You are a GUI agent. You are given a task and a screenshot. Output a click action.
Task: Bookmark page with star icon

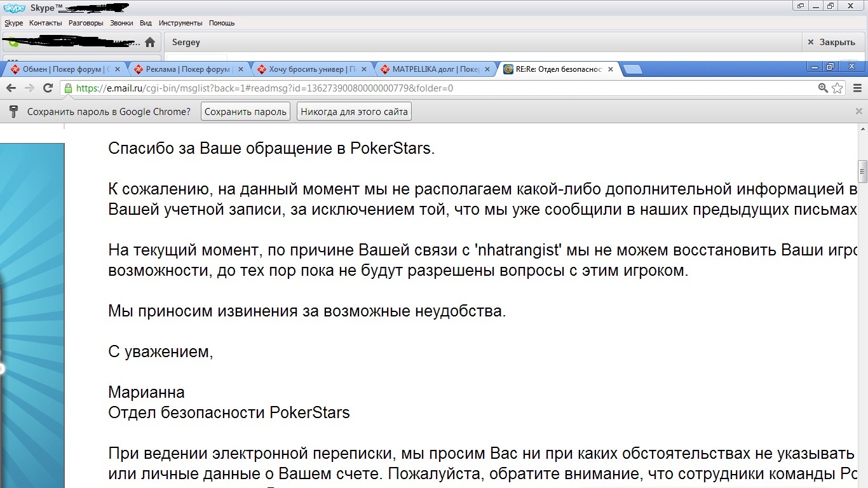click(837, 88)
